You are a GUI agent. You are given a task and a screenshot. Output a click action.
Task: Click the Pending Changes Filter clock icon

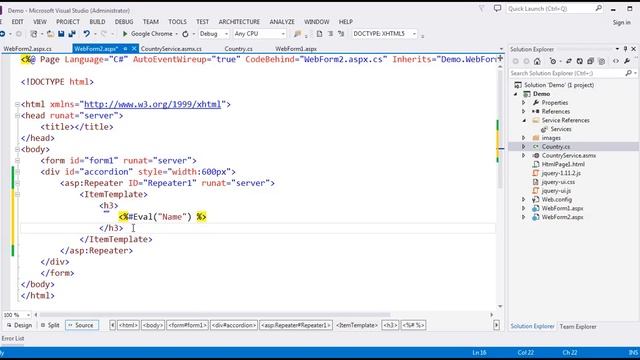point(553,61)
